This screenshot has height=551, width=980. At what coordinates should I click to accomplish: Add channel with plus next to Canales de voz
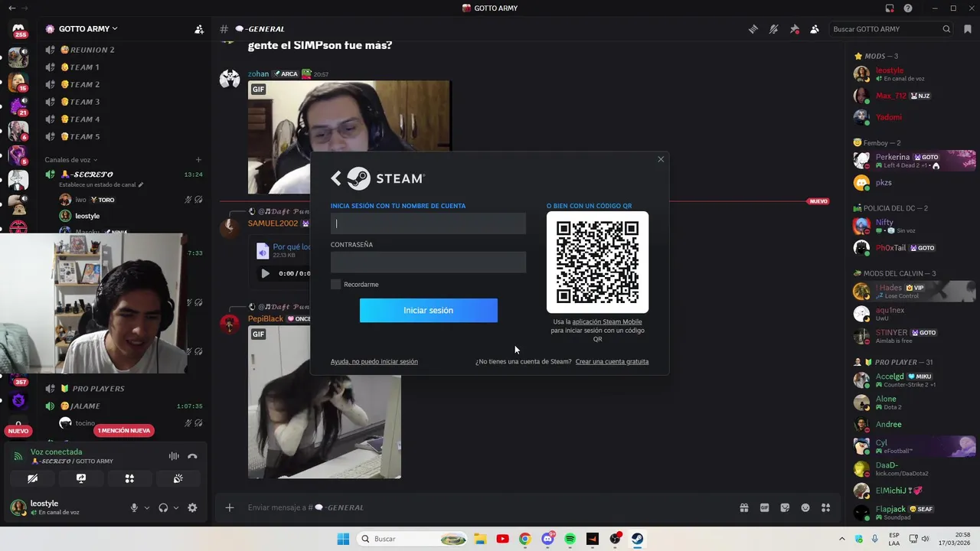click(198, 160)
